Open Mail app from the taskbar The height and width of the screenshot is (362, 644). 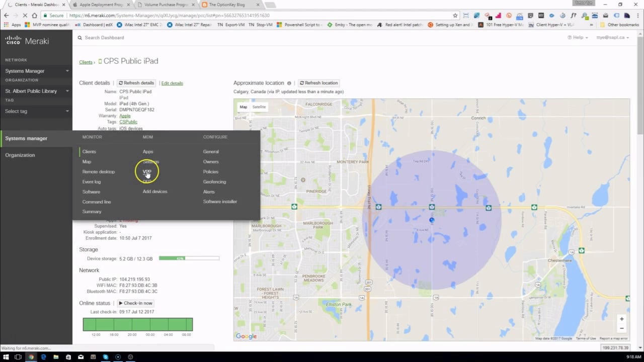80,357
